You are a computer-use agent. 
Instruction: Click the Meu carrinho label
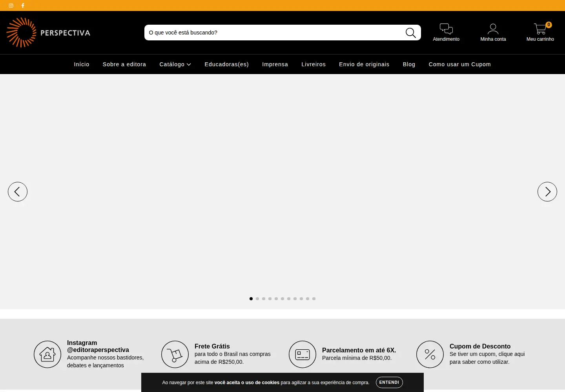pyautogui.click(x=540, y=39)
